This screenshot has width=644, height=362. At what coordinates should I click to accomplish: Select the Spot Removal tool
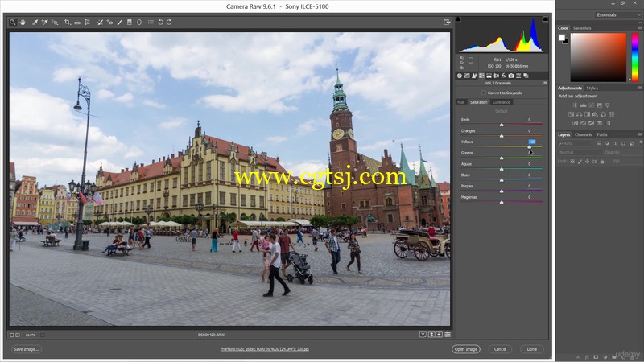point(100,23)
